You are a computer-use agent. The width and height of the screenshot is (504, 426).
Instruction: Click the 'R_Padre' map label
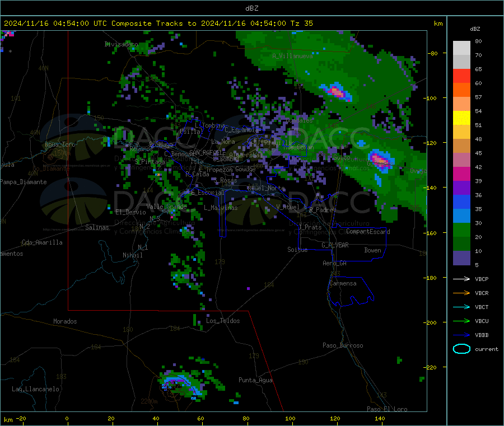[x=321, y=210]
